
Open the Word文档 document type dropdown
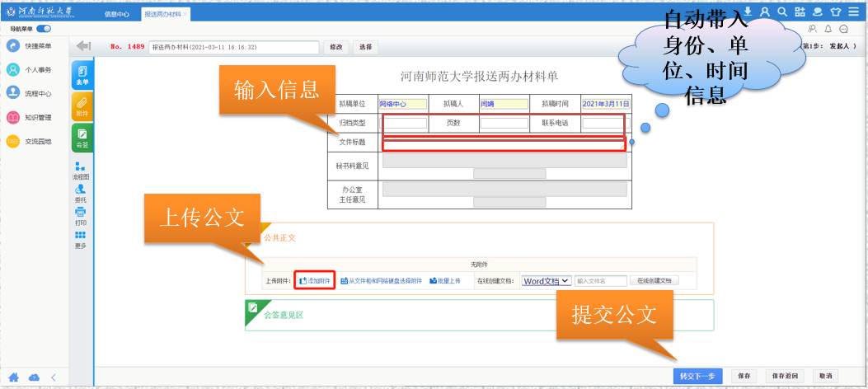click(x=546, y=281)
